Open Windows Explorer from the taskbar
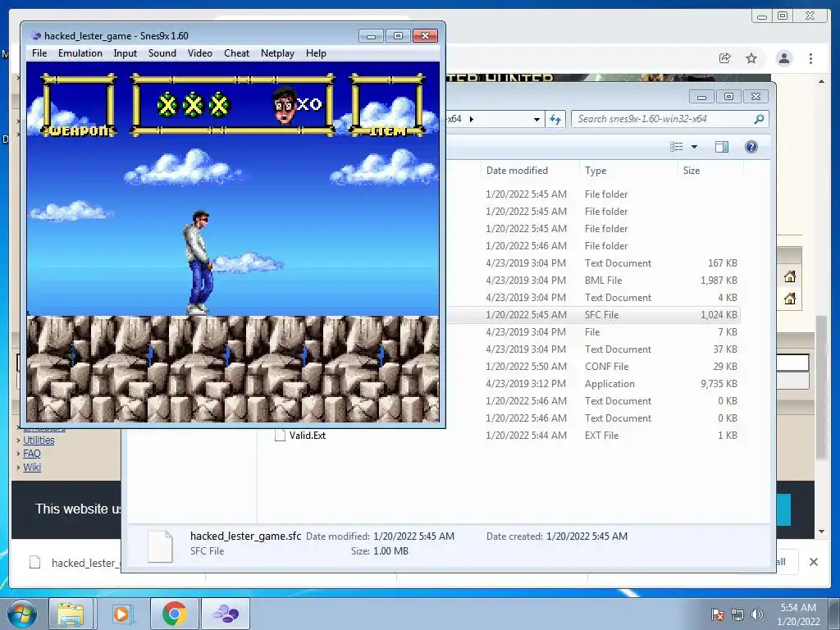The width and height of the screenshot is (840, 630). tap(71, 614)
